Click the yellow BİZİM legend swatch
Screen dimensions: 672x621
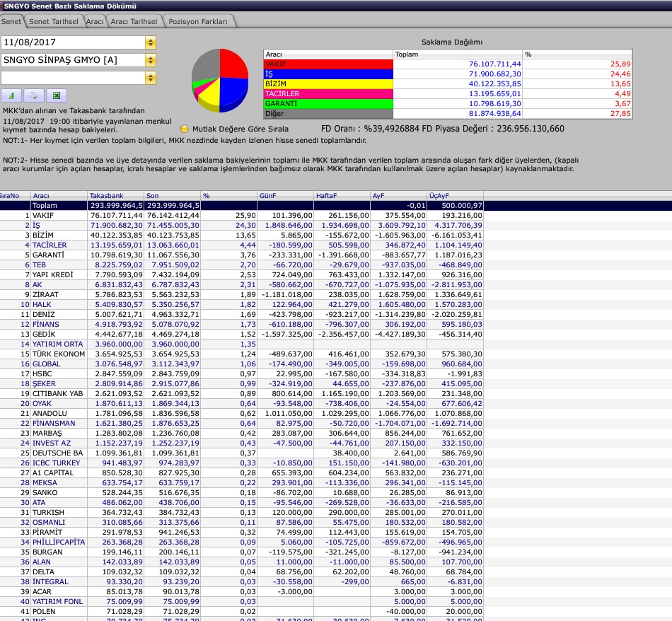pos(328,83)
